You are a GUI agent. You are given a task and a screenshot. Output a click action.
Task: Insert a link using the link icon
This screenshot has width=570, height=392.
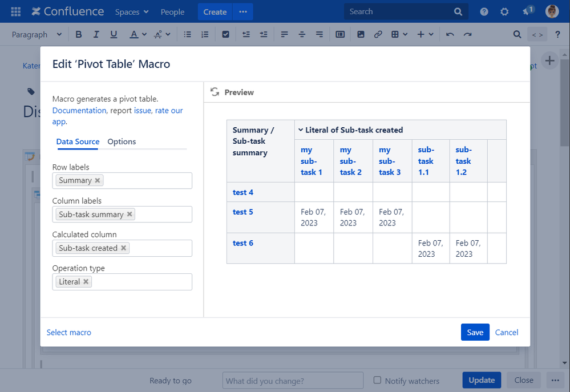378,35
